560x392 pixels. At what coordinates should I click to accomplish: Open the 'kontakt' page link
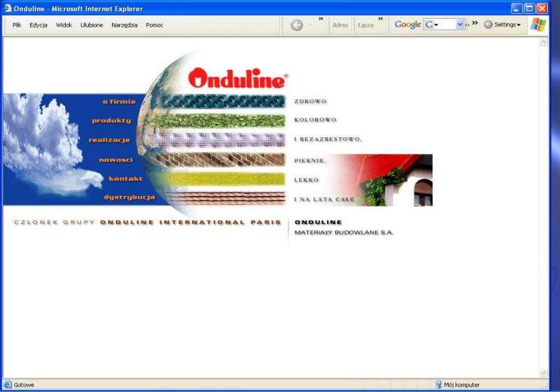(126, 178)
